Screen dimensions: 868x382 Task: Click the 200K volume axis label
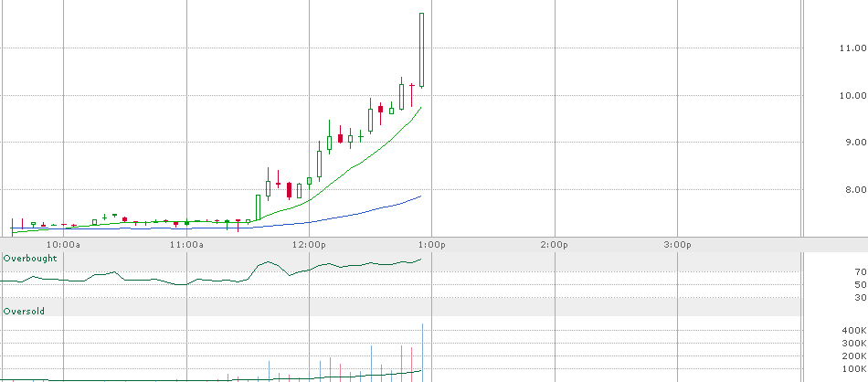pyautogui.click(x=854, y=356)
